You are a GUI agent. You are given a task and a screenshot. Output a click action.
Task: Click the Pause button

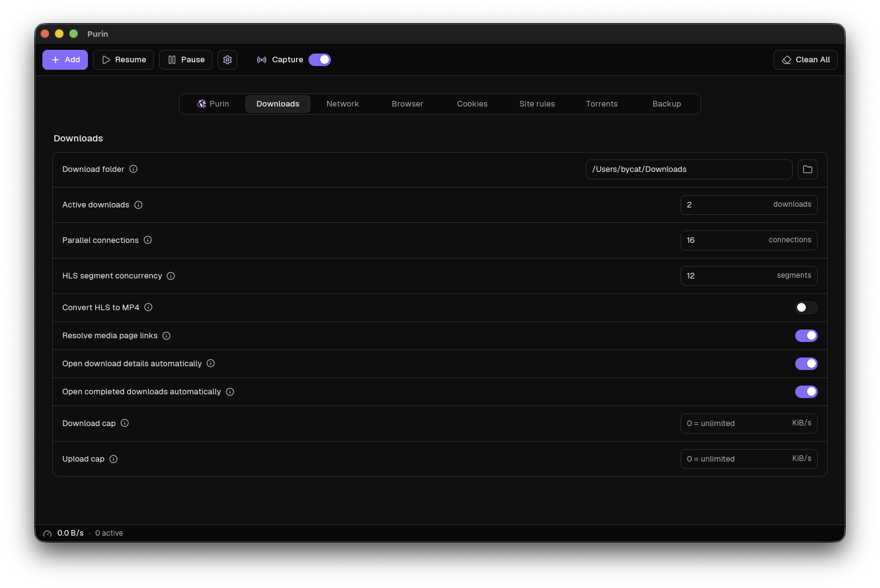click(186, 60)
